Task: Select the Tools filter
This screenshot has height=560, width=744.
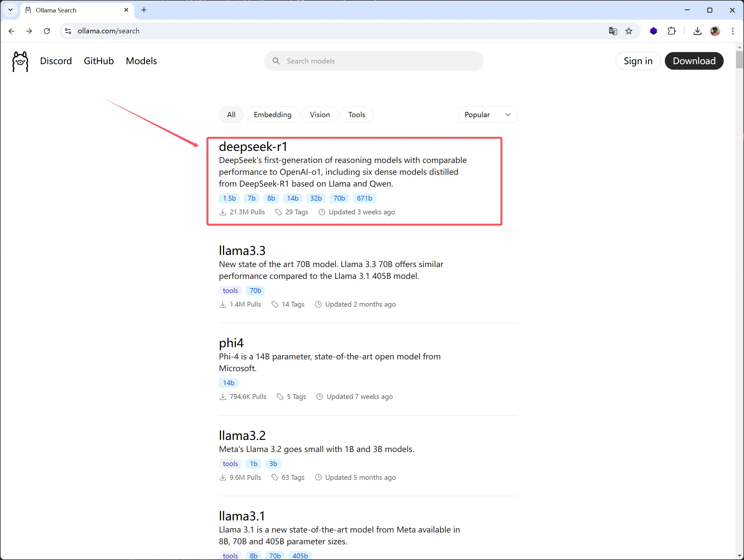Action: pos(357,115)
